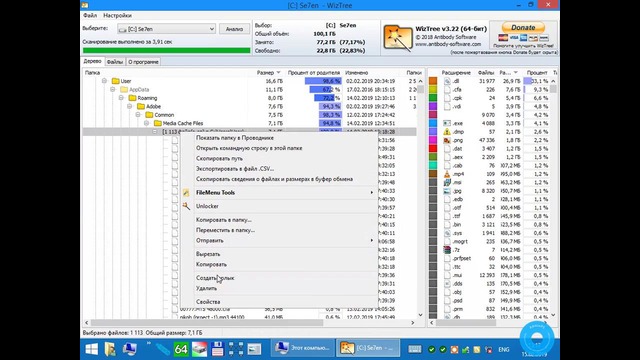Choose Показать папку в Проводнике
Screen dimensions: 640x360
pyautogui.click(x=235, y=138)
